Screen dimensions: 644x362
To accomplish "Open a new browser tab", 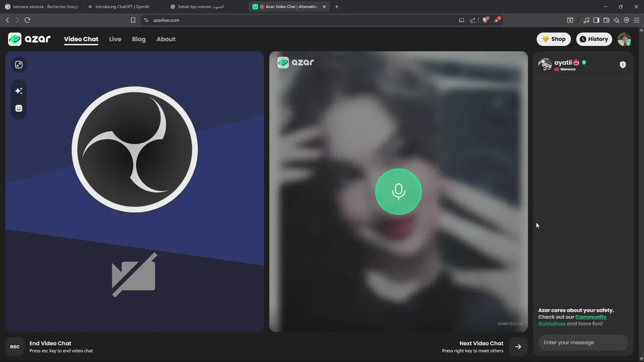I will [337, 7].
